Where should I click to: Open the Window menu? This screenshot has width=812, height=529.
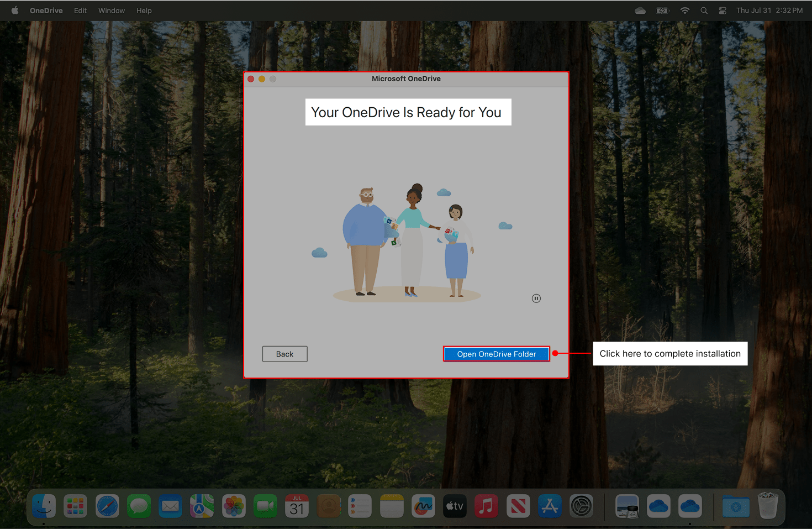(112, 11)
